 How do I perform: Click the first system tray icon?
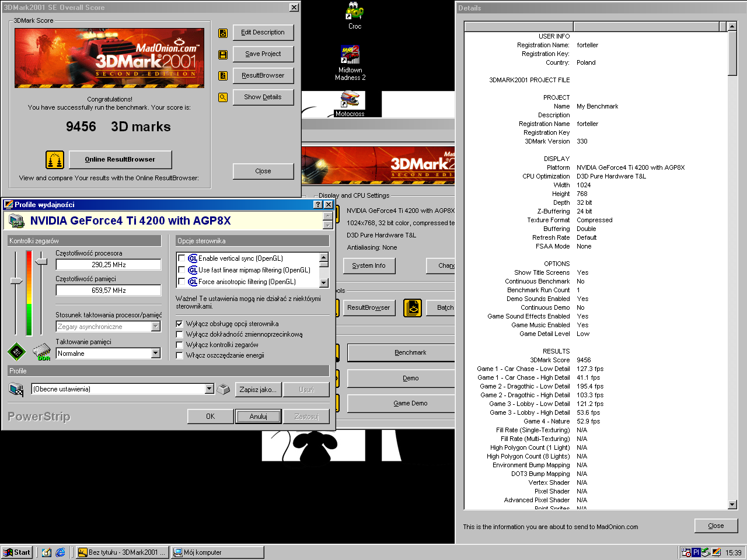pyautogui.click(x=687, y=552)
